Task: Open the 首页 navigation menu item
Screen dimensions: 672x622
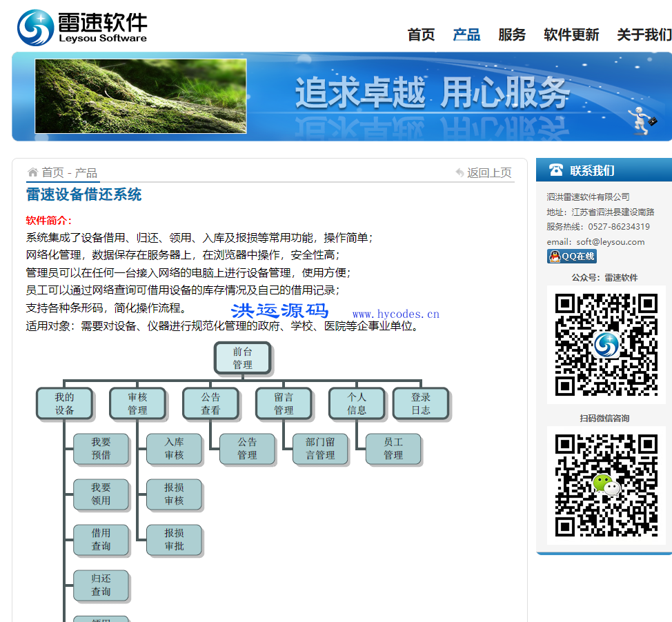Action: [x=421, y=34]
